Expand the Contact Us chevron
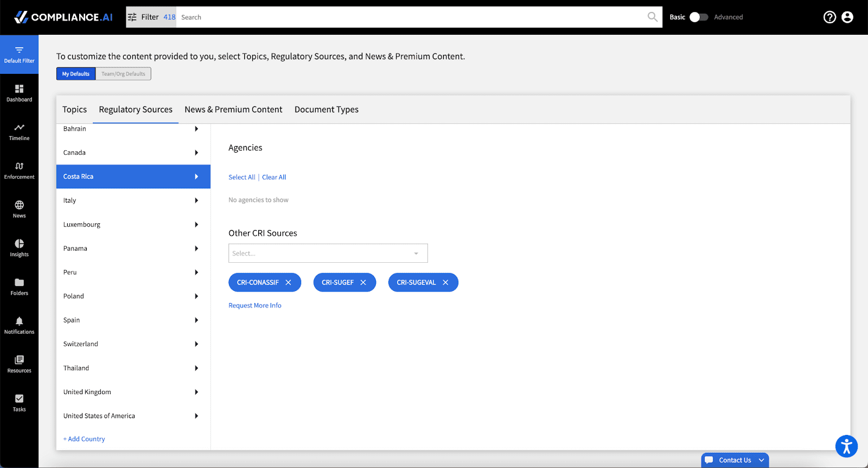Screen dimensions: 868x468 (761, 460)
